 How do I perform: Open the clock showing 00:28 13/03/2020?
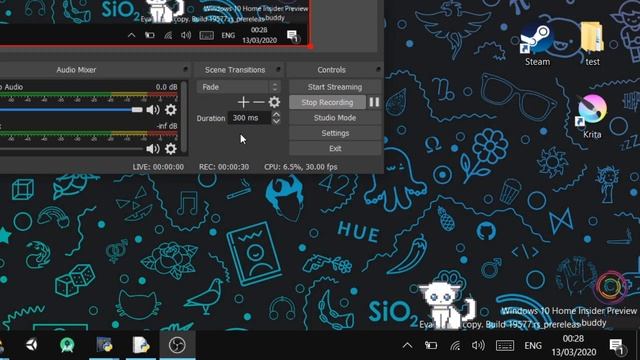click(573, 345)
